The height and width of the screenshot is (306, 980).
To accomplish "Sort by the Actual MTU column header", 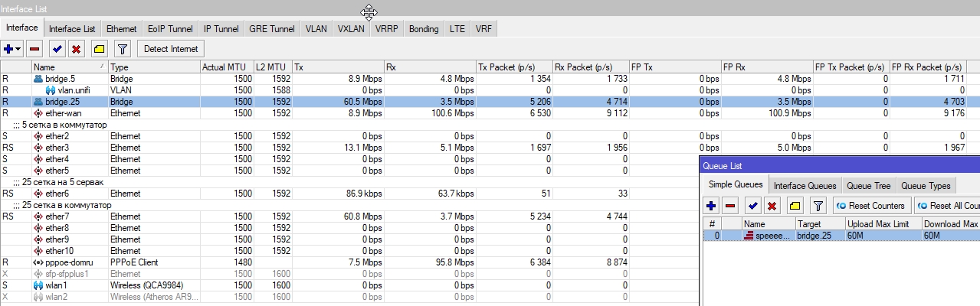I will point(227,67).
